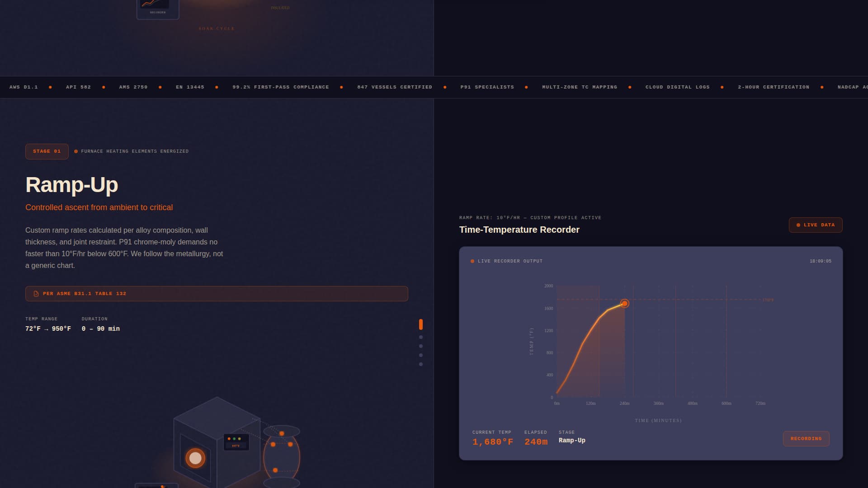Click the active orange stage indicator pill
Screen dimensions: 868x488
pyautogui.click(x=421, y=324)
